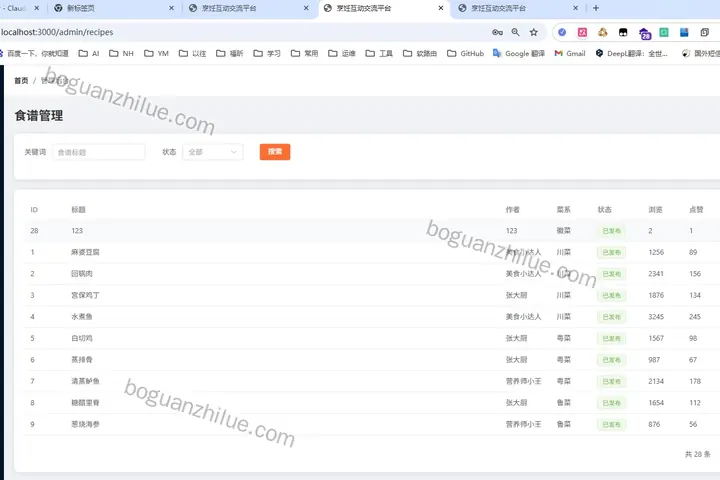The width and height of the screenshot is (720, 480).
Task: Select the 麻婆豆腐 recipe title
Action: coord(85,252)
